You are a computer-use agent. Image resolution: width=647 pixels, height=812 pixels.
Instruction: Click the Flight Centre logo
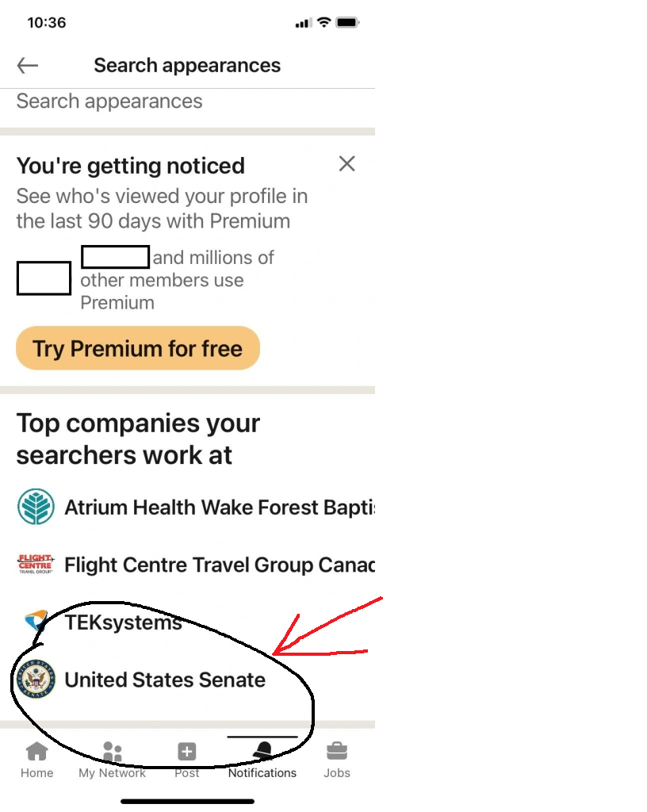(36, 565)
